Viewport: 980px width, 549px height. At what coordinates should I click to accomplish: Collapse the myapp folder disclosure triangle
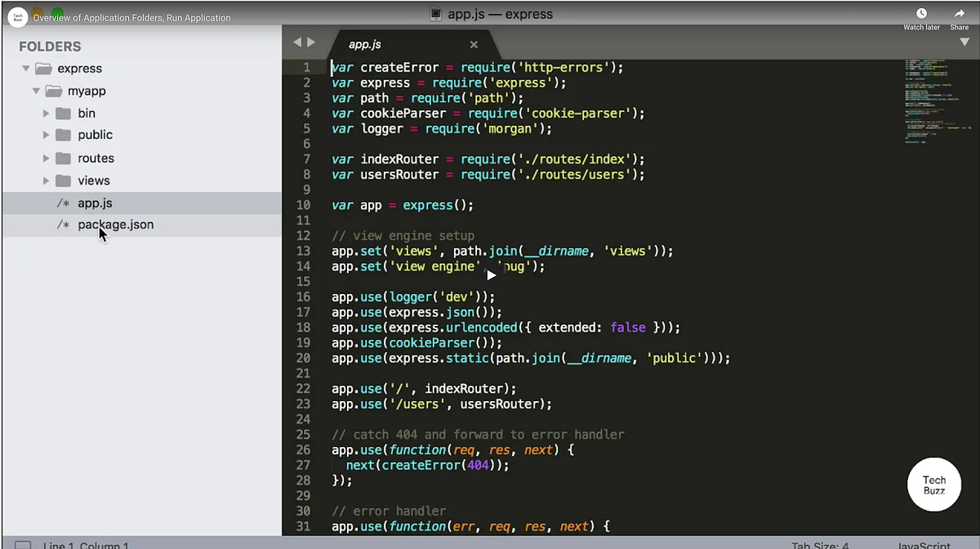click(37, 91)
